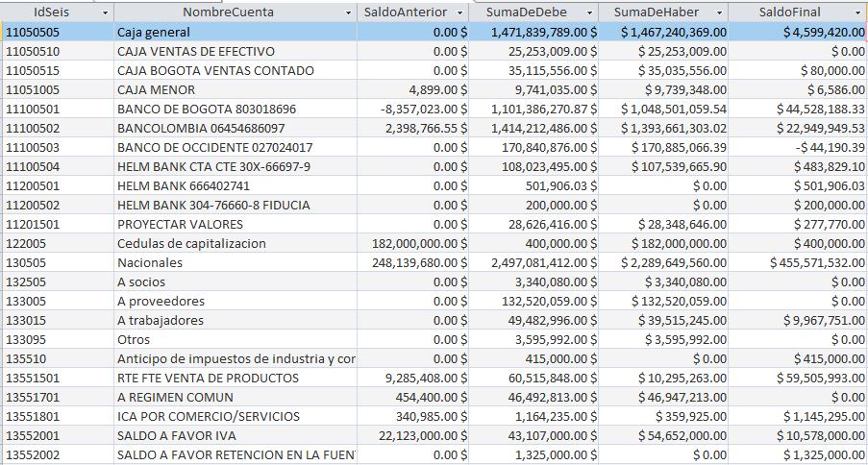The width and height of the screenshot is (868, 465).
Task: Select SaldoFinal value $ 59,505,993.00
Action: coord(798,379)
